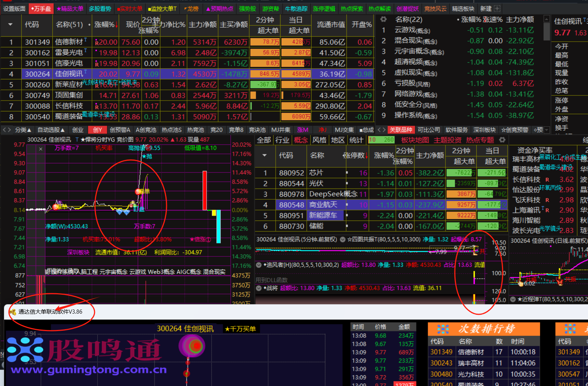The image size is (588, 386).
Task: Open the 统计 sector view
Action: click(x=356, y=140)
